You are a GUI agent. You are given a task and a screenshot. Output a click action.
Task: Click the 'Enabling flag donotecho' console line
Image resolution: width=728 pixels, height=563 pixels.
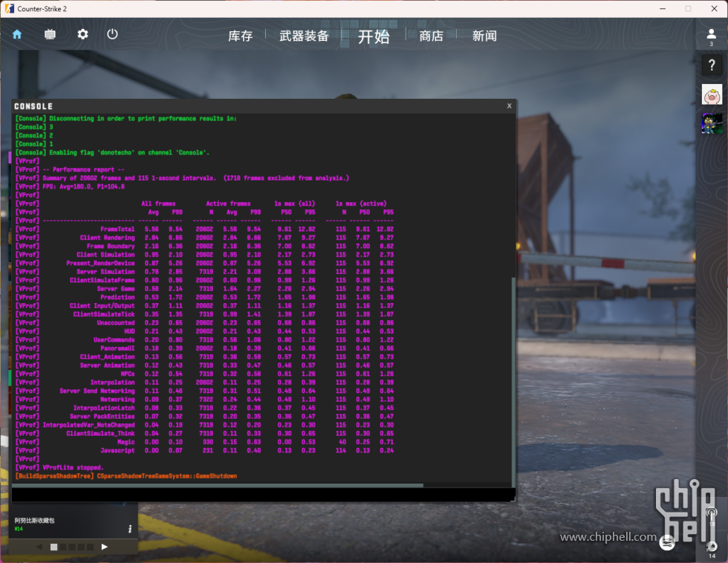pyautogui.click(x=112, y=153)
